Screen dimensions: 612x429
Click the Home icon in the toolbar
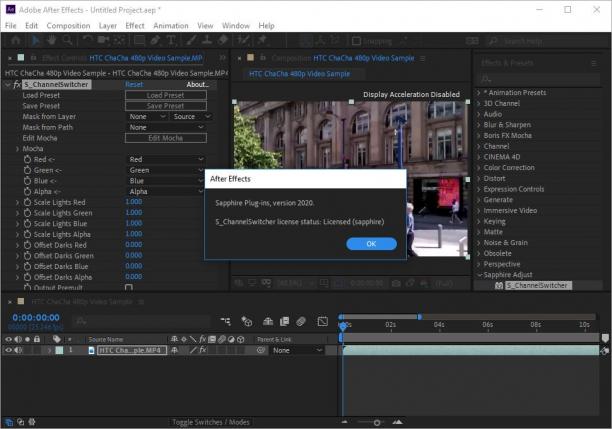[16, 40]
